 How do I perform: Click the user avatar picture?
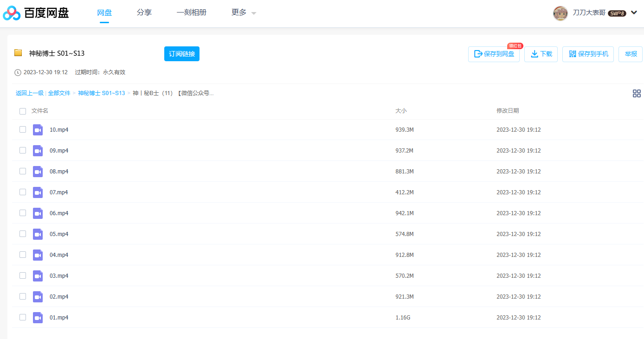point(560,13)
